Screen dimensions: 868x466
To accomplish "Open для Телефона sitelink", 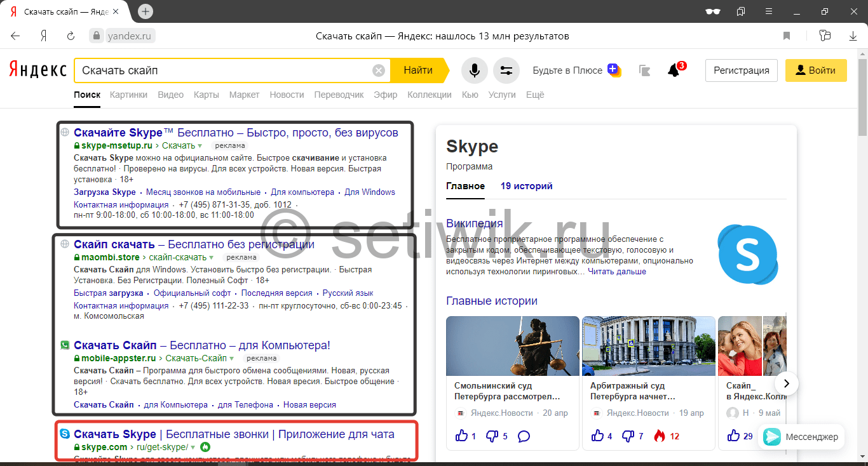I will pyautogui.click(x=245, y=405).
